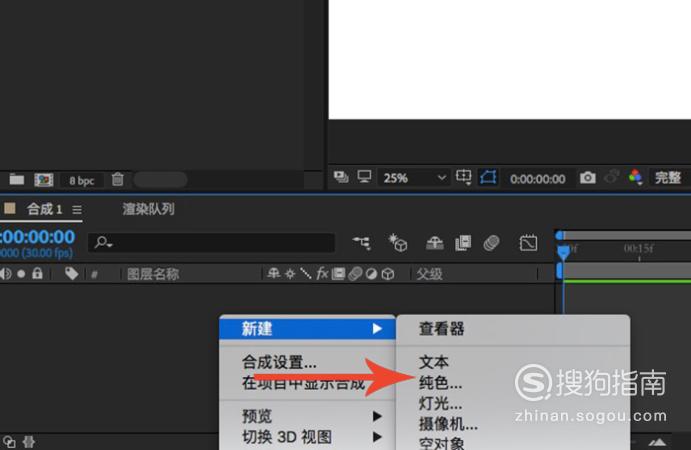Open the 8 bpc color depth setting
The width and height of the screenshot is (691, 450).
pos(82,181)
